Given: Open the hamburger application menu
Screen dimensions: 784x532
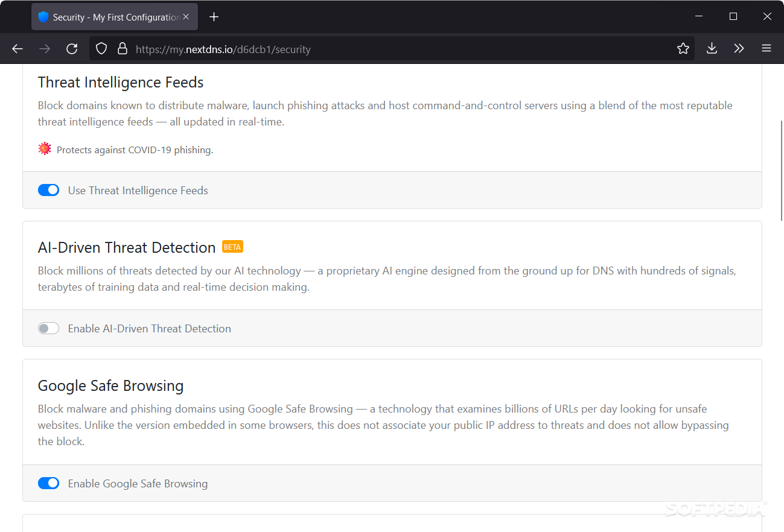Looking at the screenshot, I should 766,49.
